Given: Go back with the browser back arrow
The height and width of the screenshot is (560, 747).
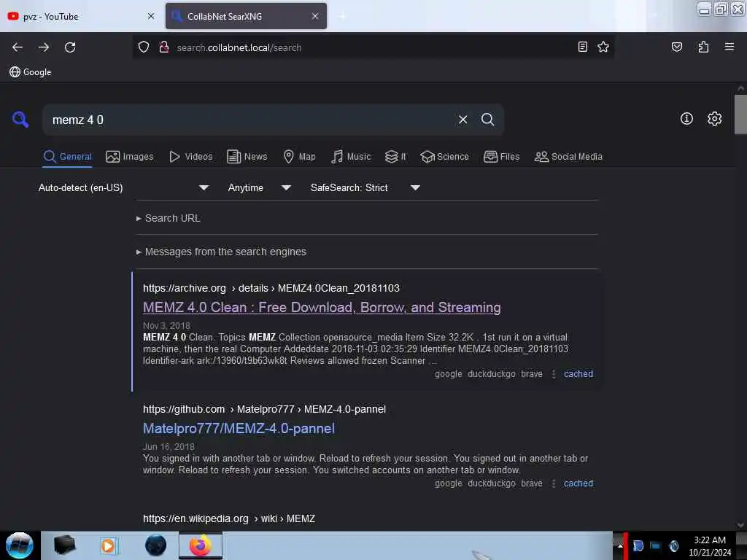Looking at the screenshot, I should [18, 47].
